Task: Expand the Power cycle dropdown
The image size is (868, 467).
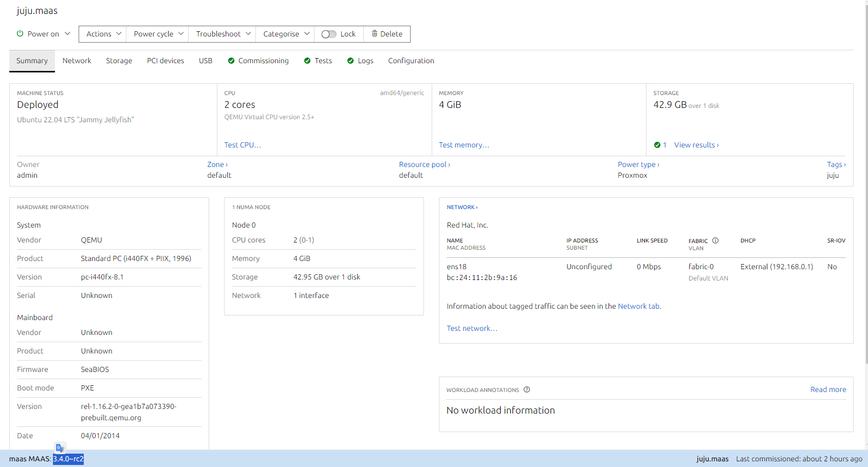Action: (158, 34)
